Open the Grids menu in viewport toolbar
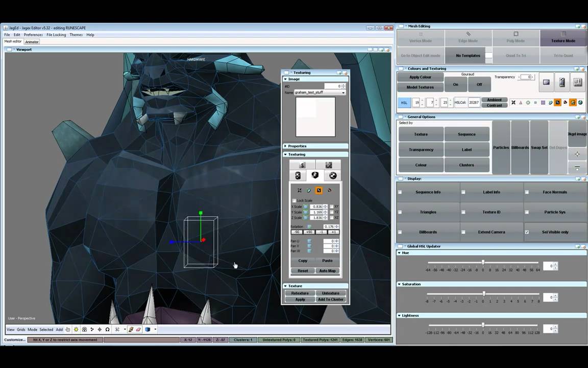This screenshot has width=588, height=368. [x=21, y=329]
